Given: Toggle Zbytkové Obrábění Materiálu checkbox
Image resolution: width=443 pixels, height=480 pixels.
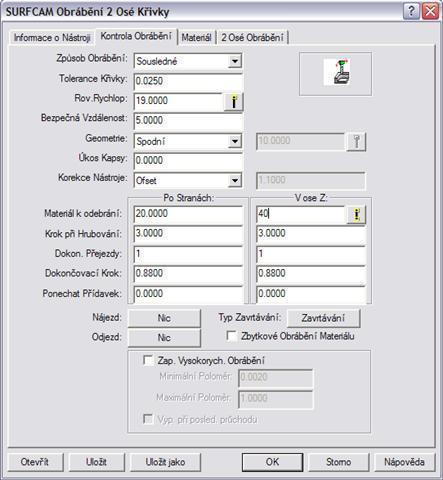Looking at the screenshot, I should click(232, 336).
